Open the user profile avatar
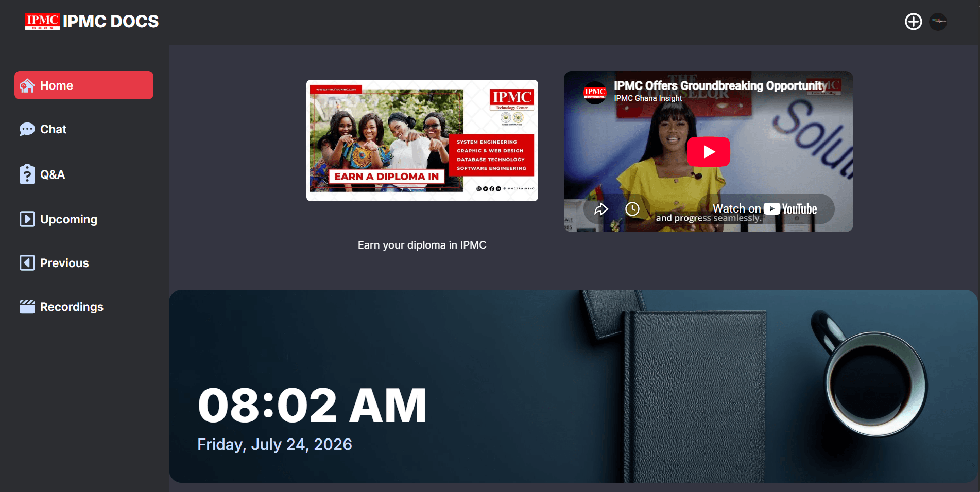 (938, 22)
